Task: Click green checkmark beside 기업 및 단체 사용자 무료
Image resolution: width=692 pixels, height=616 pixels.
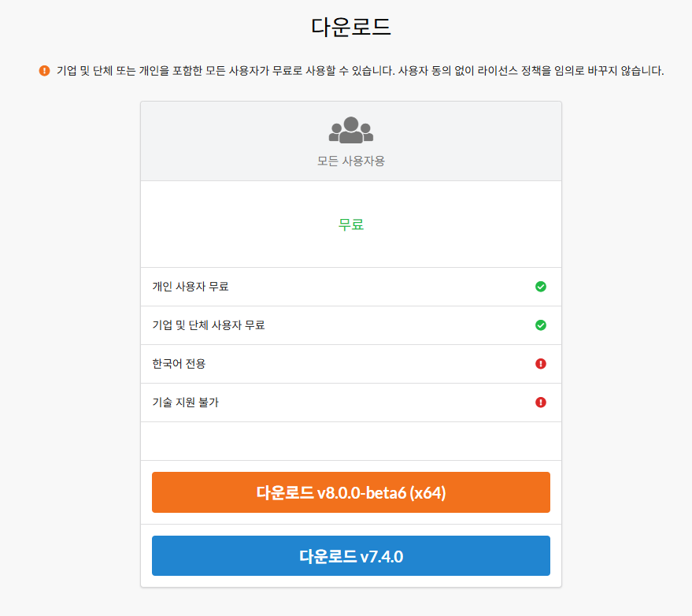Action: pyautogui.click(x=541, y=325)
